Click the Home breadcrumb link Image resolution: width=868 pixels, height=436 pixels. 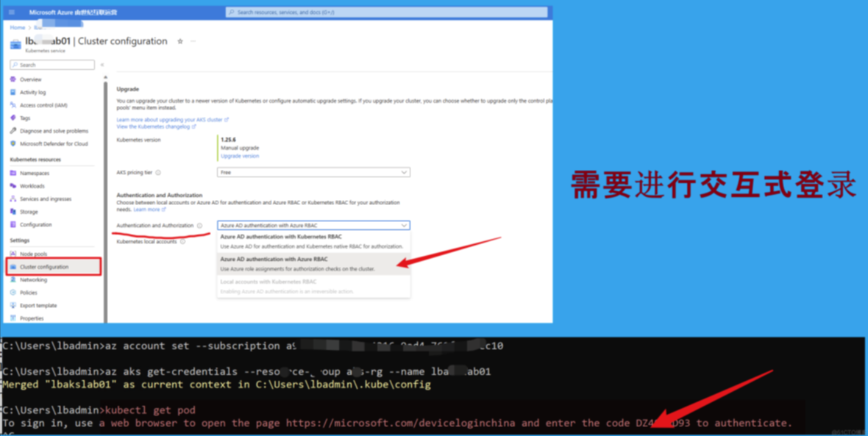click(17, 27)
